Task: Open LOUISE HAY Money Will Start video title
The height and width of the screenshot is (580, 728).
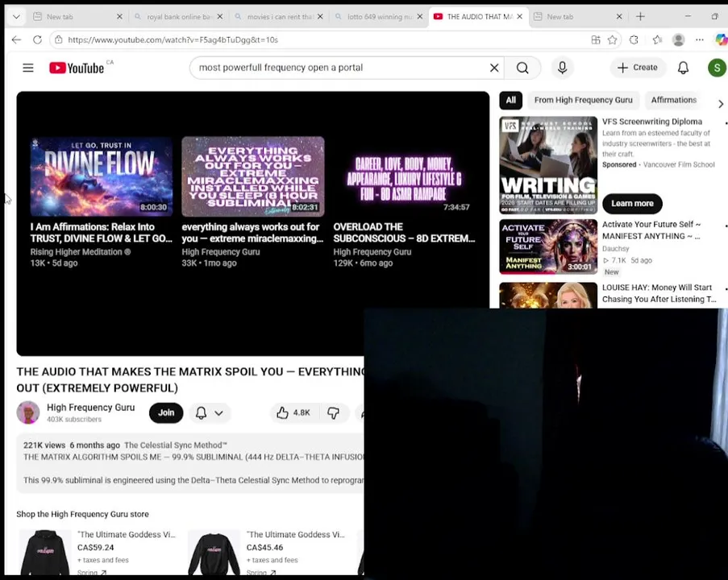Action: coord(659,294)
